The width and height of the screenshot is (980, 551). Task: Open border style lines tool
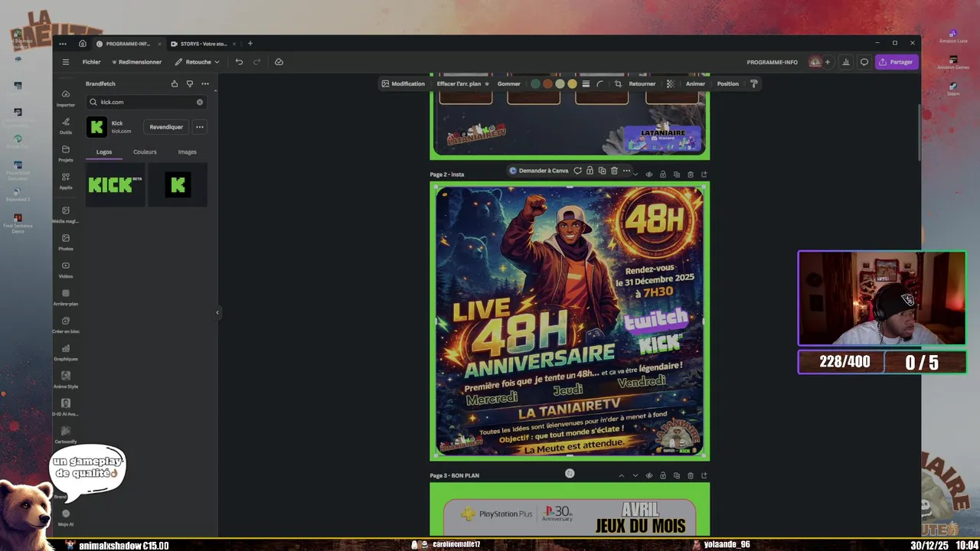click(586, 83)
